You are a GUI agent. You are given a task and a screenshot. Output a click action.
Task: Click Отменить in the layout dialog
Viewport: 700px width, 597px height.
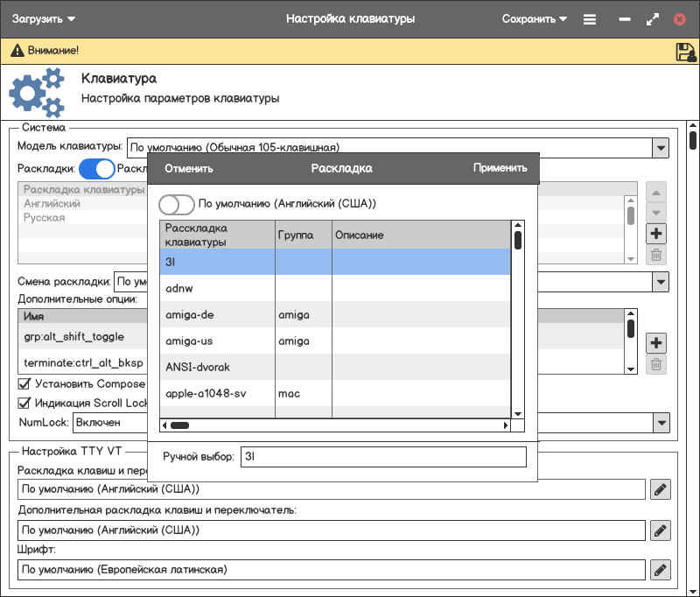tap(189, 169)
